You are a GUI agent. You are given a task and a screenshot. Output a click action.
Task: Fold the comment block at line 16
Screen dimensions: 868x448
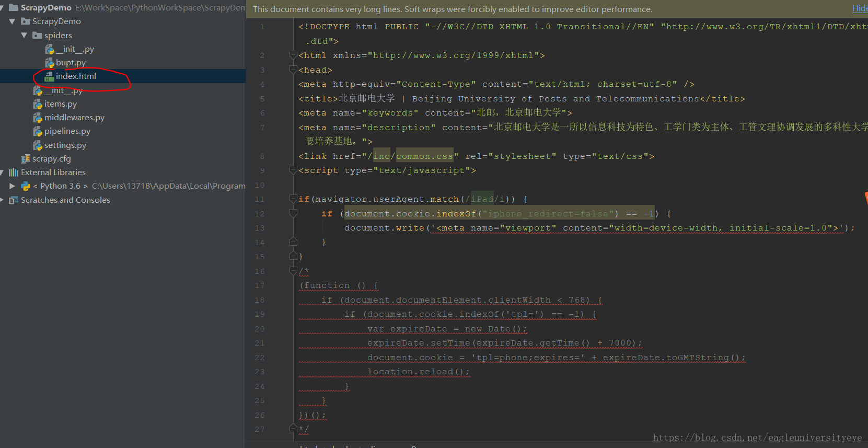click(293, 271)
